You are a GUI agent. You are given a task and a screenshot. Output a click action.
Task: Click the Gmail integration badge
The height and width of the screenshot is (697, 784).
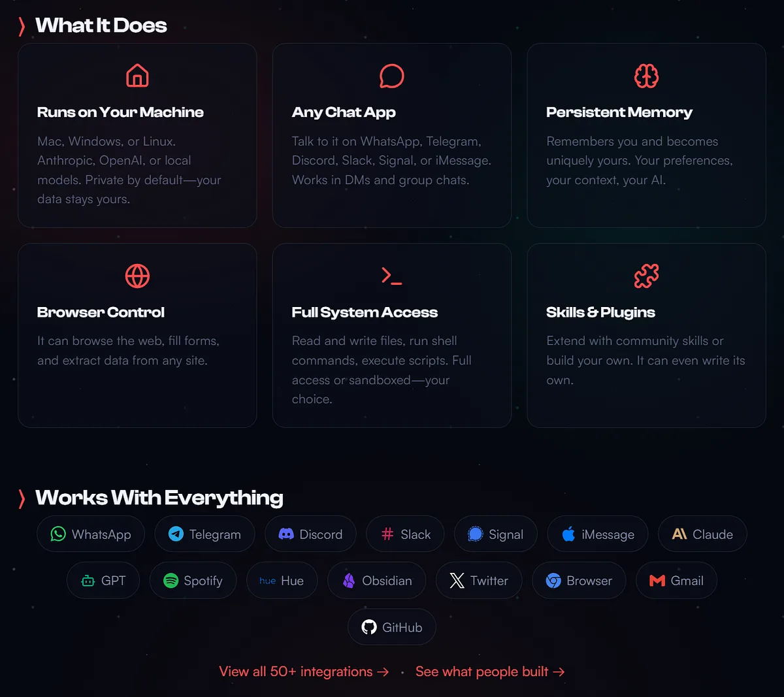point(676,581)
